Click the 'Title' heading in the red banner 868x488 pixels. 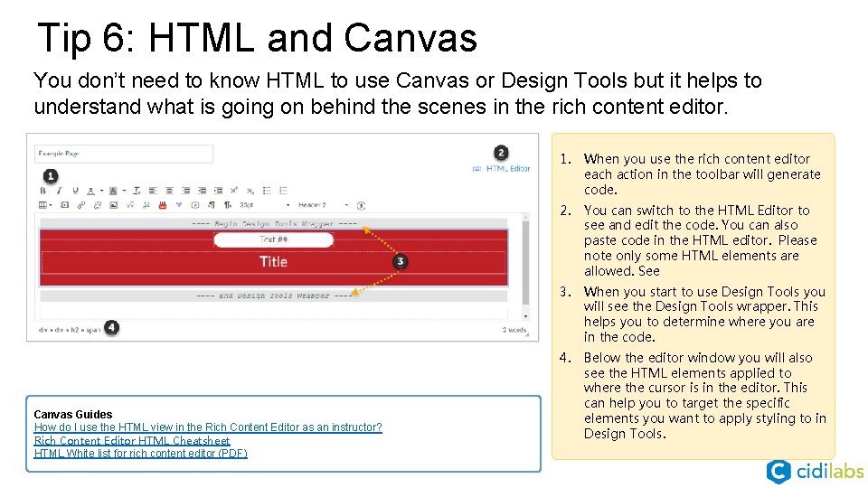pos(273,262)
